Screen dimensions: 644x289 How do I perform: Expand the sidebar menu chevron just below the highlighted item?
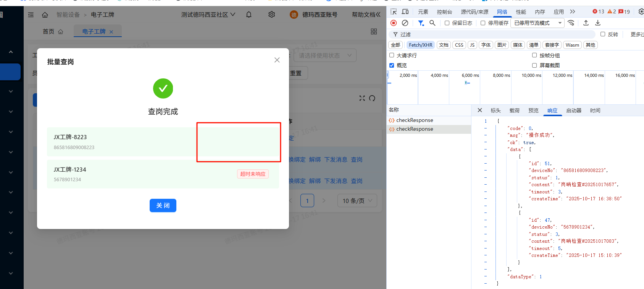click(11, 91)
